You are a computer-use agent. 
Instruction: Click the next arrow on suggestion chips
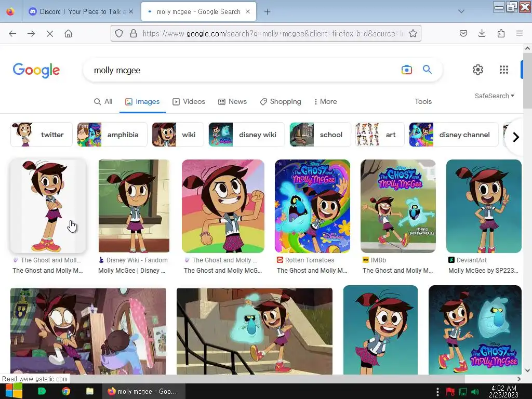(516, 137)
